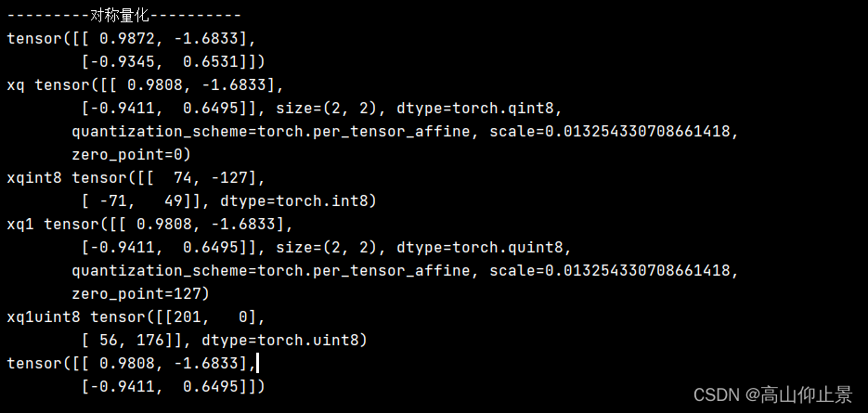The width and height of the screenshot is (868, 413).
Task: Click dtype=torch.qint8 text
Action: [475, 108]
